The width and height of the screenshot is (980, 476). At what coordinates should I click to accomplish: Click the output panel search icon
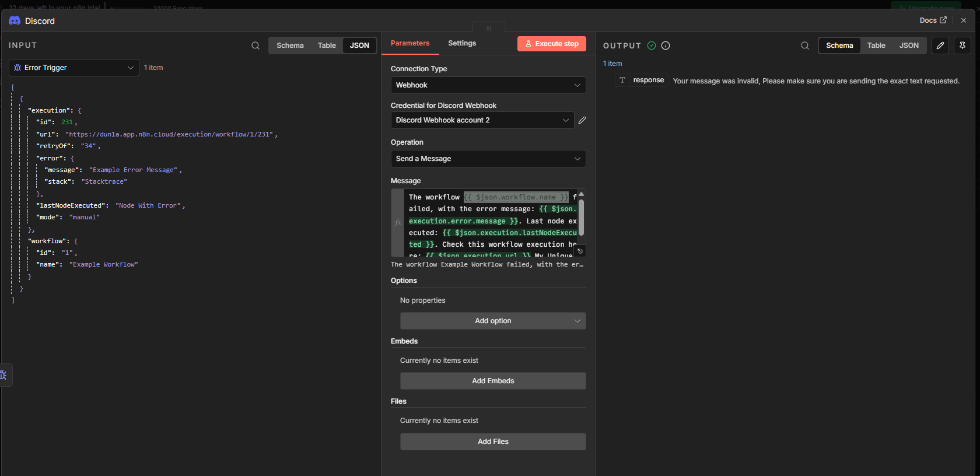tap(805, 45)
